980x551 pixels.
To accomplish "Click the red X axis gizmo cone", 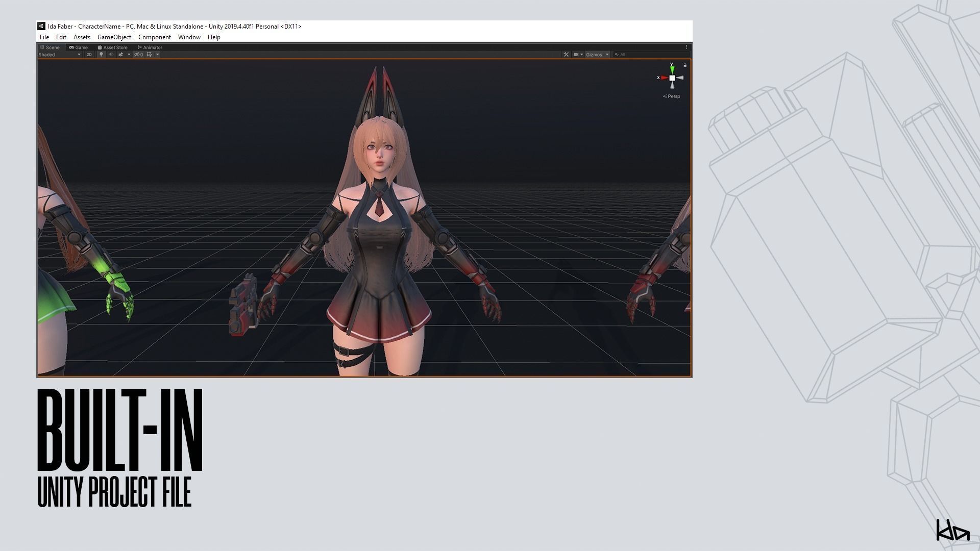I will (x=664, y=78).
